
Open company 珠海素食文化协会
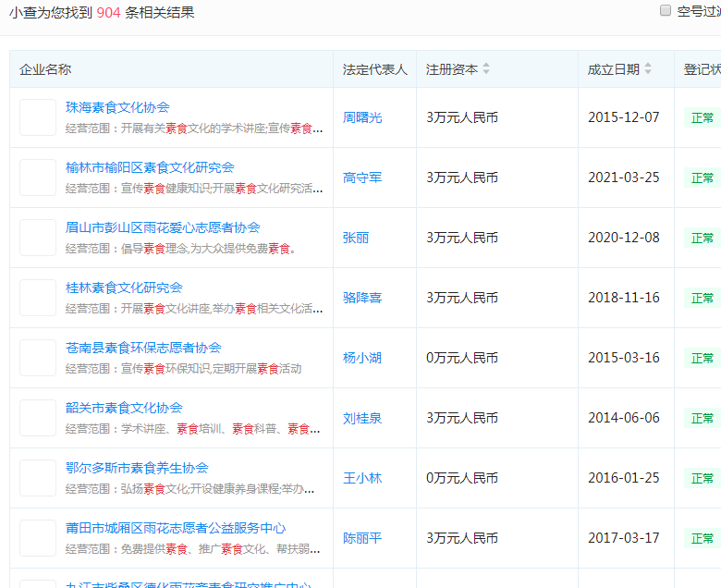[117, 107]
